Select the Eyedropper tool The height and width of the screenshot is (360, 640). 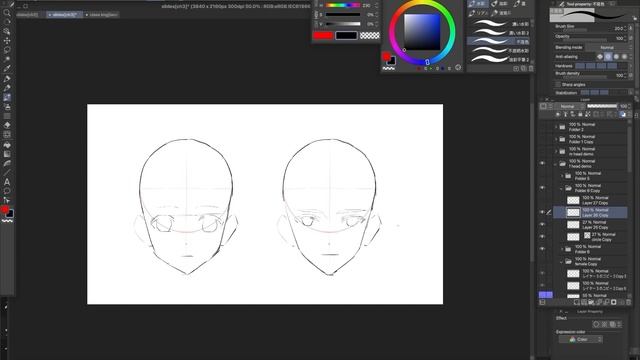[x=7, y=69]
